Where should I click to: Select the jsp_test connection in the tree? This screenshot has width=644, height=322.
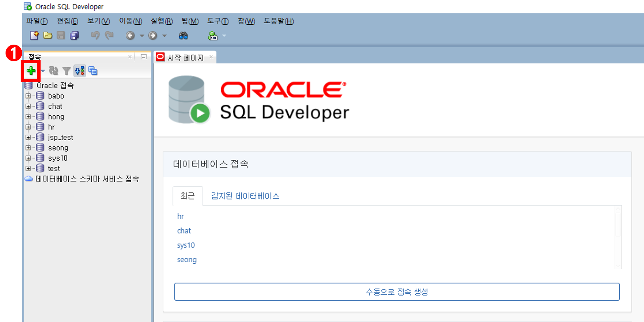pyautogui.click(x=60, y=137)
